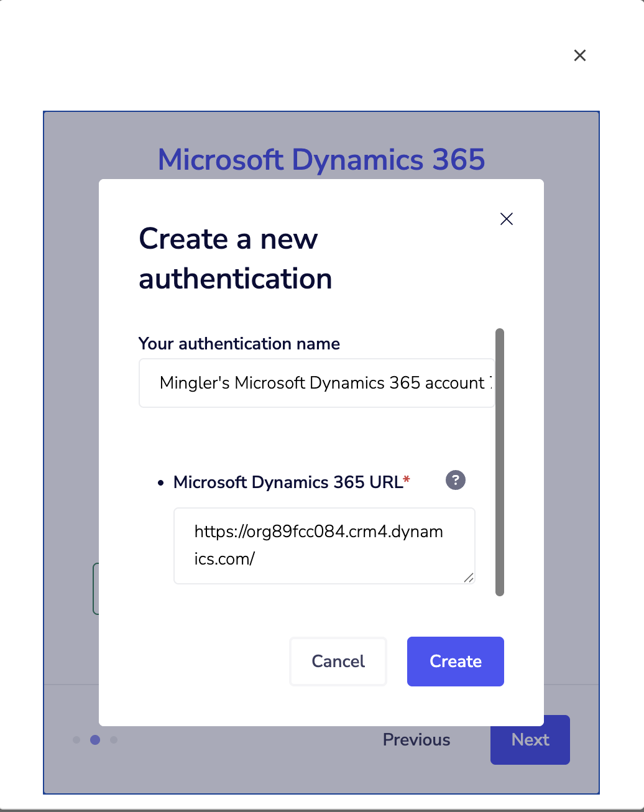The height and width of the screenshot is (812, 644).
Task: Click the Previous link behind dialog
Action: 416,740
